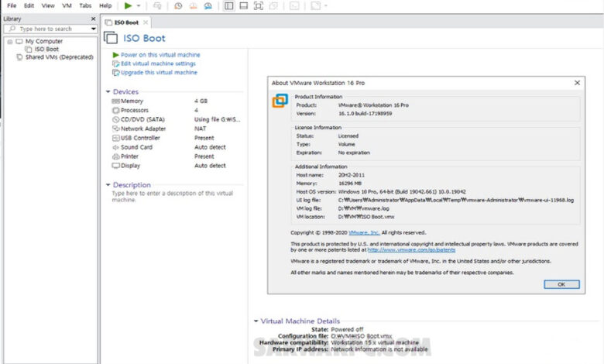The height and width of the screenshot is (364, 604).
Task: Open the Tabs menu
Action: pos(85,5)
